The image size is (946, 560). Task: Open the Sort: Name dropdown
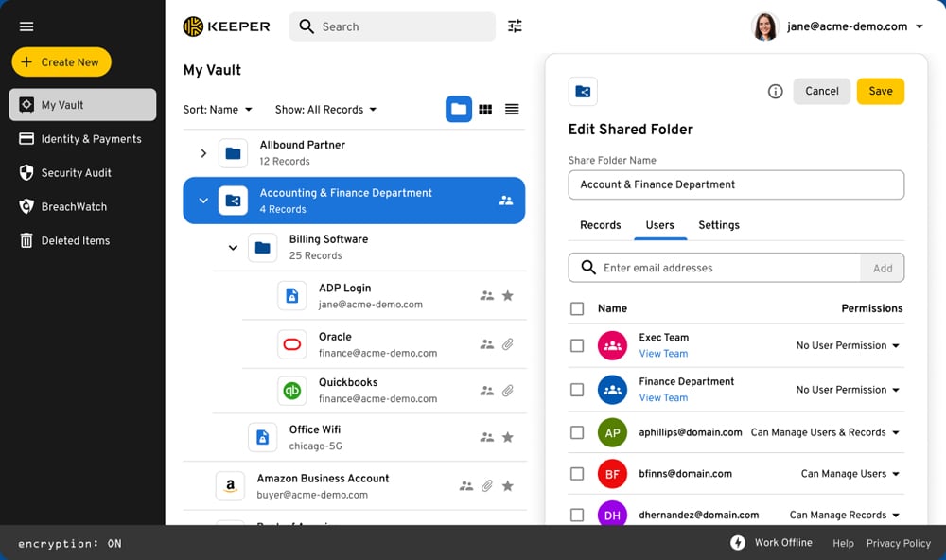[218, 110]
